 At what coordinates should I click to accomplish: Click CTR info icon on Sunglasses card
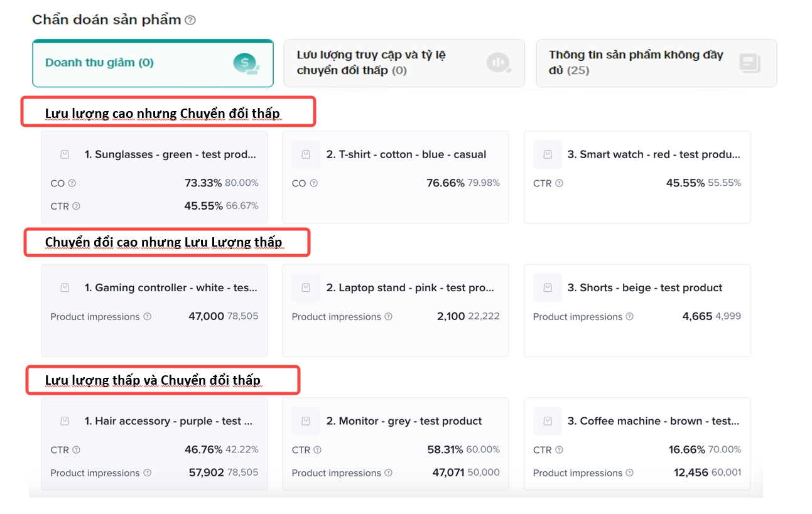click(76, 206)
